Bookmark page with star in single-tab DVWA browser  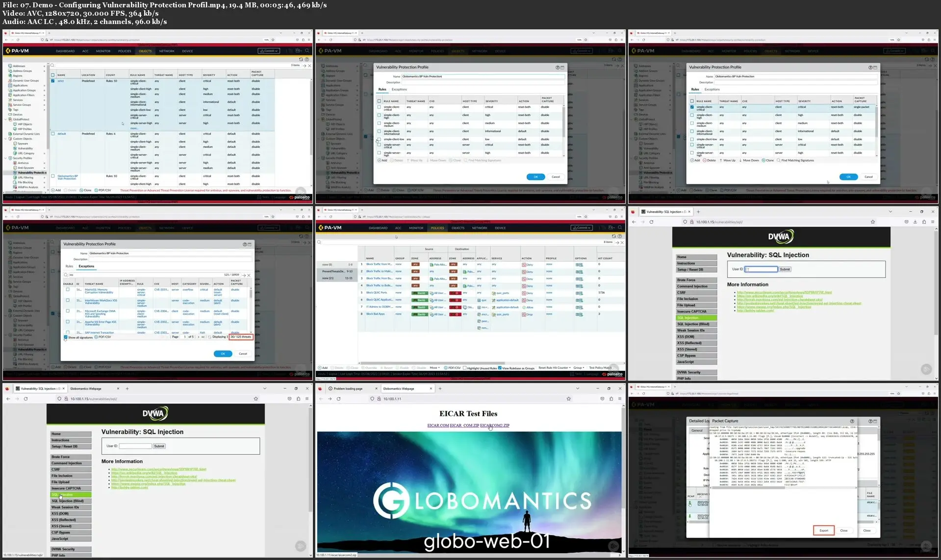(873, 222)
